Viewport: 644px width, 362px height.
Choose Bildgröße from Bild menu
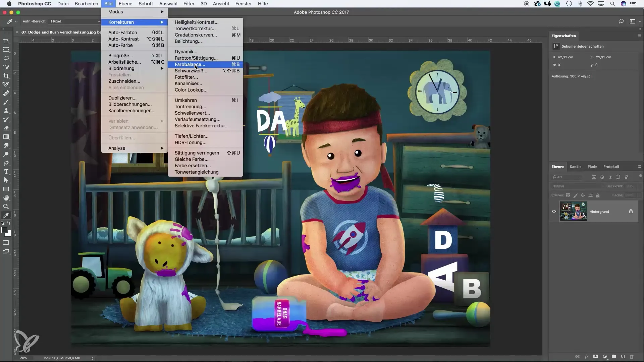pos(134,56)
